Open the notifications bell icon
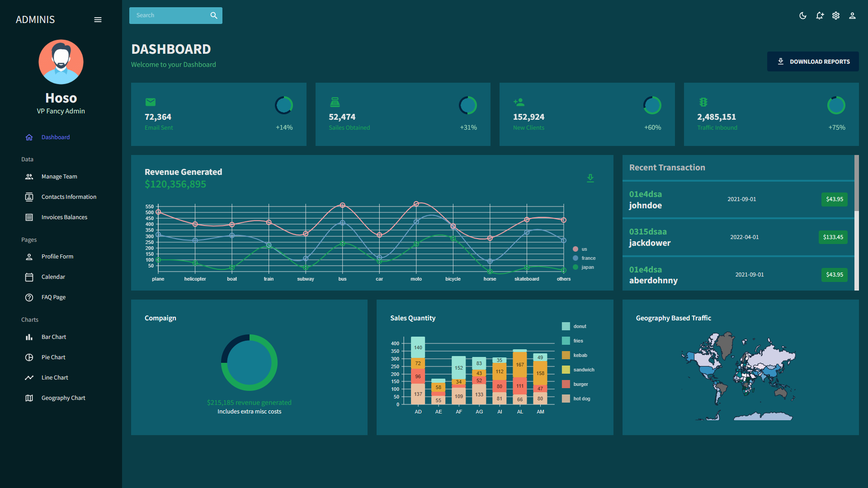Image resolution: width=868 pixels, height=488 pixels. pos(820,15)
